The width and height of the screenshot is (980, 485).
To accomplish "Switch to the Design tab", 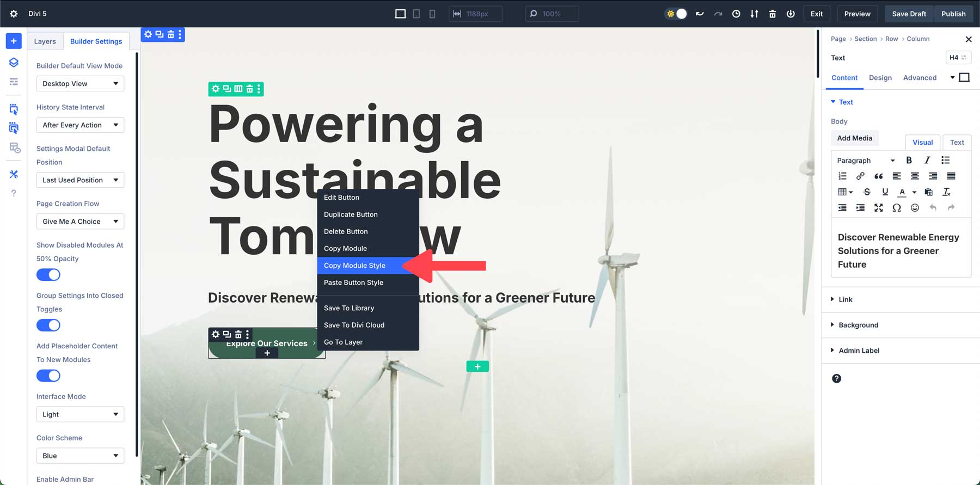I will click(880, 78).
